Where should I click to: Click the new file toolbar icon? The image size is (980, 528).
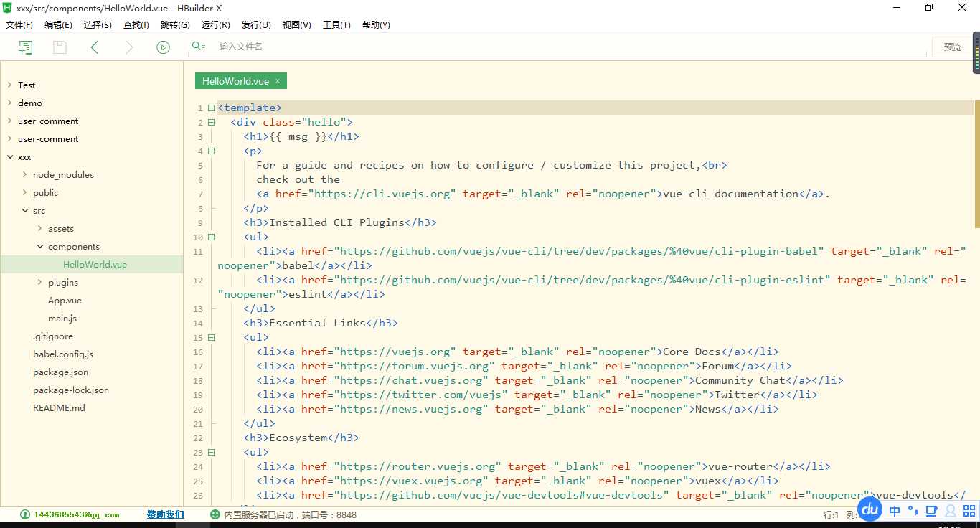click(26, 47)
